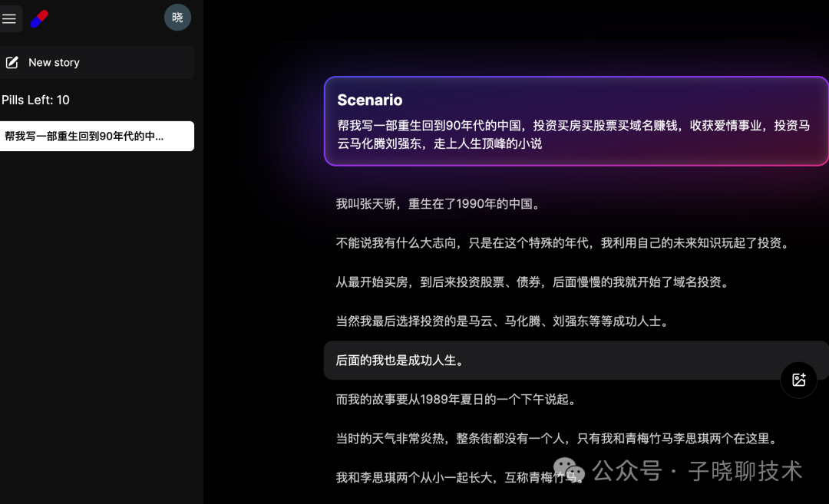
Task: Click the generate image icon button
Action: click(799, 380)
